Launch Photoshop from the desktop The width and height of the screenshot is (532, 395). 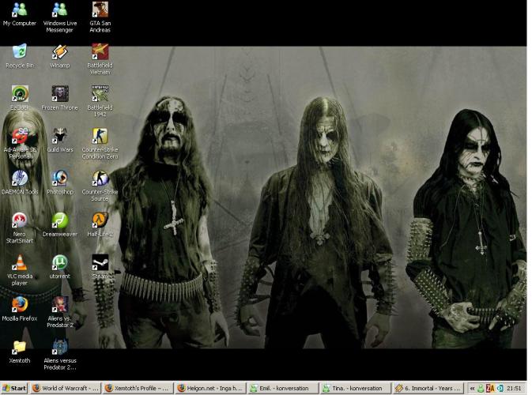tap(60, 179)
